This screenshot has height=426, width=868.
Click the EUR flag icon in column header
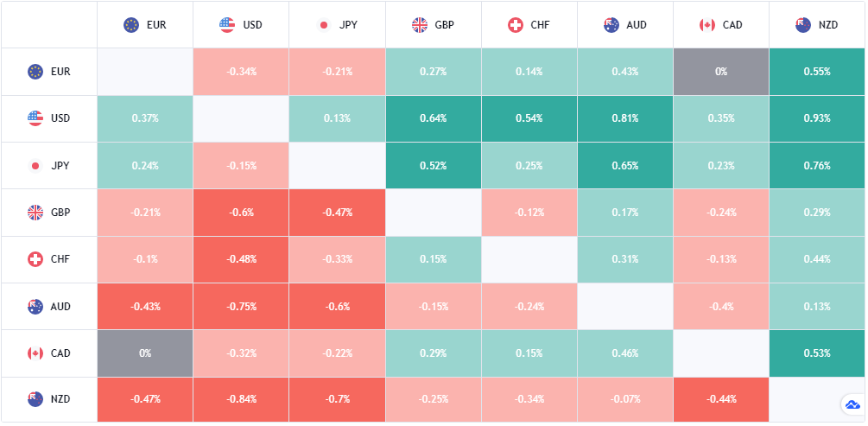(x=131, y=25)
